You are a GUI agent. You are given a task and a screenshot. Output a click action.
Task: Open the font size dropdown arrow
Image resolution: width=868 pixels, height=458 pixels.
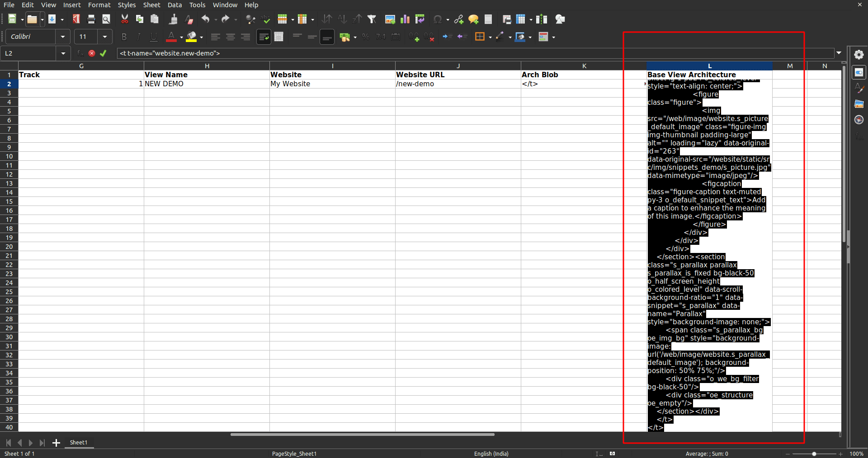105,37
